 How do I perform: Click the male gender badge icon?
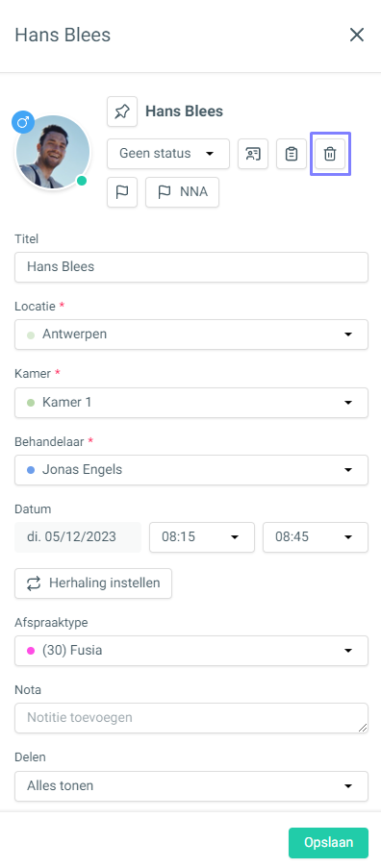(23, 122)
